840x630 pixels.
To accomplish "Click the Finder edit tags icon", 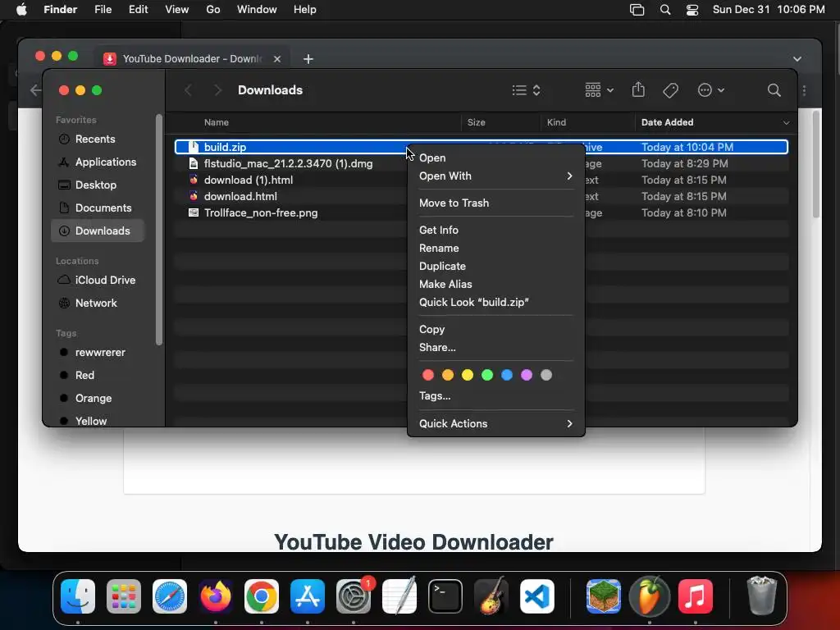I will [670, 90].
